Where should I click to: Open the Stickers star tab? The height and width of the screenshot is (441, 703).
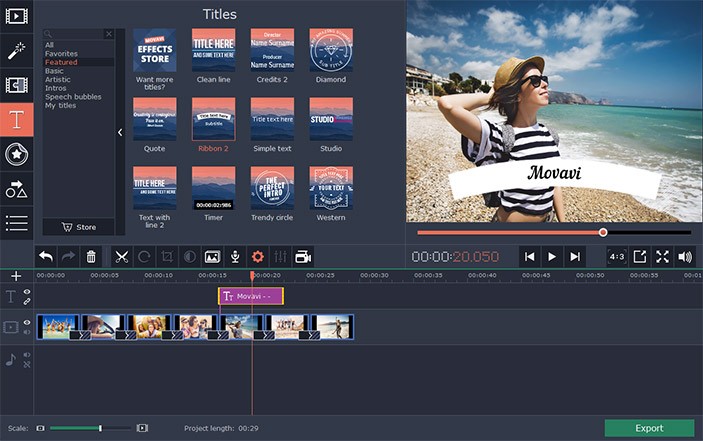[x=17, y=154]
